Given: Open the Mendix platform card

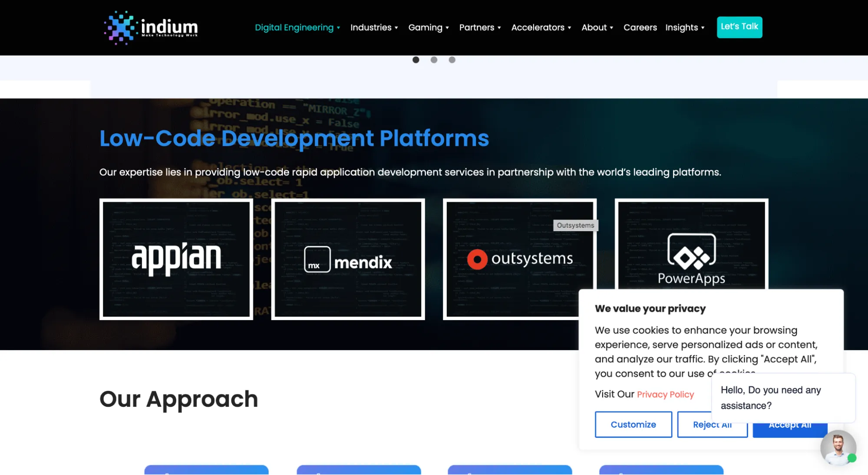Looking at the screenshot, I should [348, 259].
